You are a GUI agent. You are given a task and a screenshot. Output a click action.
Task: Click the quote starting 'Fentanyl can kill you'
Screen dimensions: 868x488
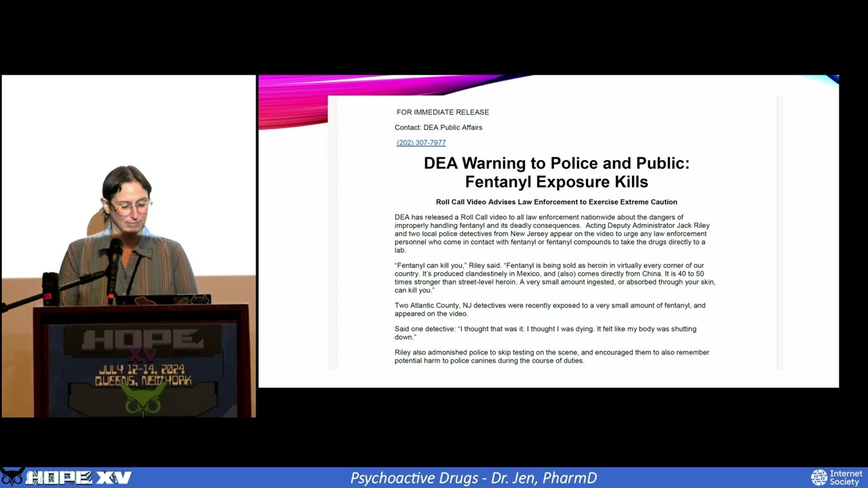(555, 278)
